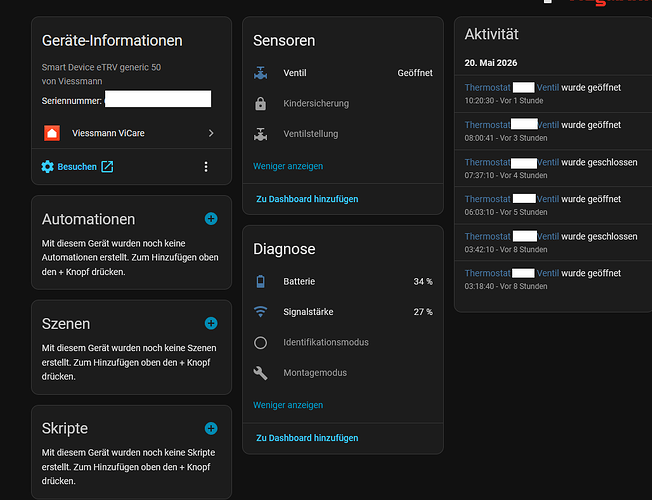Open the Viessmann ViCare integration chevron

tap(211, 133)
